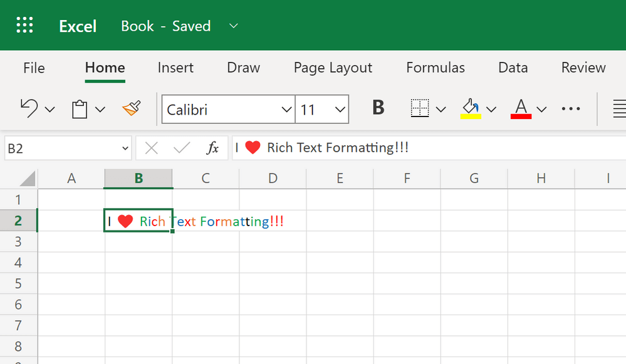Select column D header
Image resolution: width=626 pixels, height=364 pixels.
coord(273,178)
